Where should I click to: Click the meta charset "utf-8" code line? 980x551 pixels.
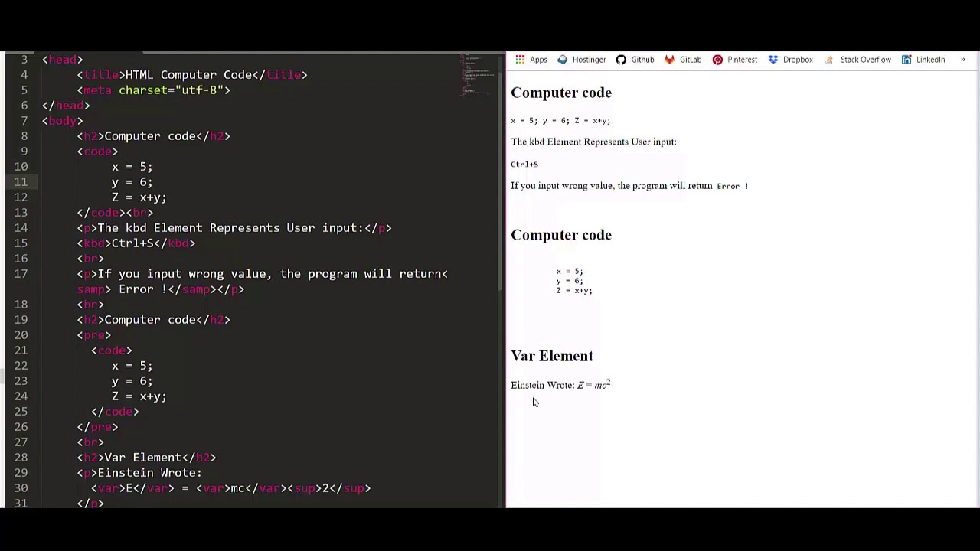(153, 90)
